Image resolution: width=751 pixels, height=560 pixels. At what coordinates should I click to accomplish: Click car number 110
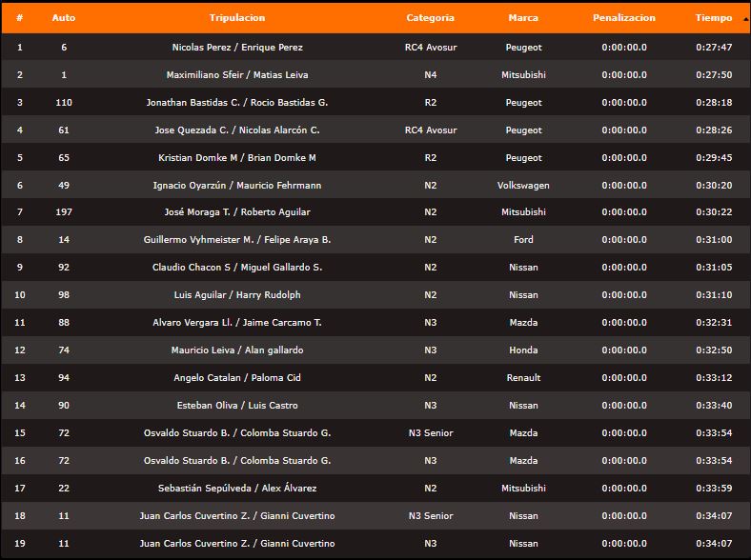click(x=64, y=103)
